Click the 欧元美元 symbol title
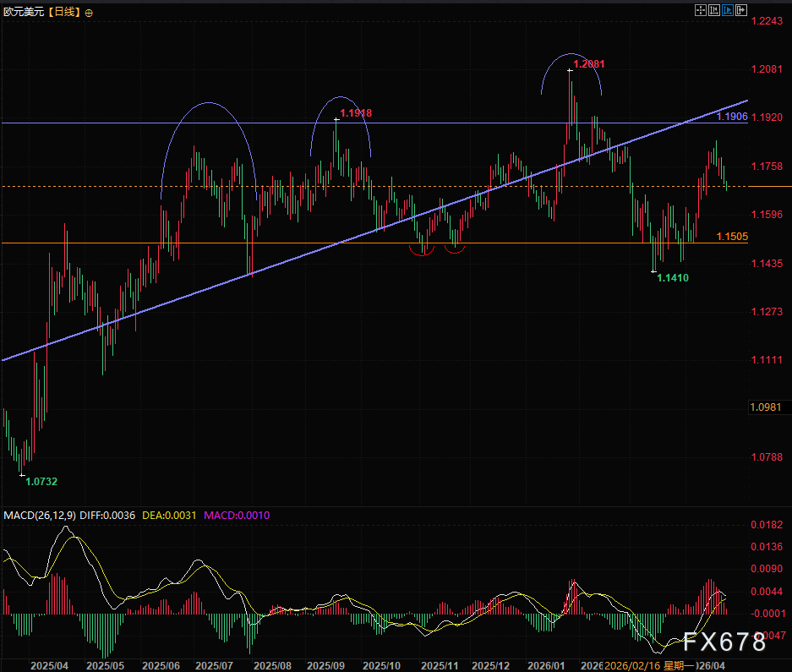Image resolution: width=792 pixels, height=672 pixels. pos(22,13)
